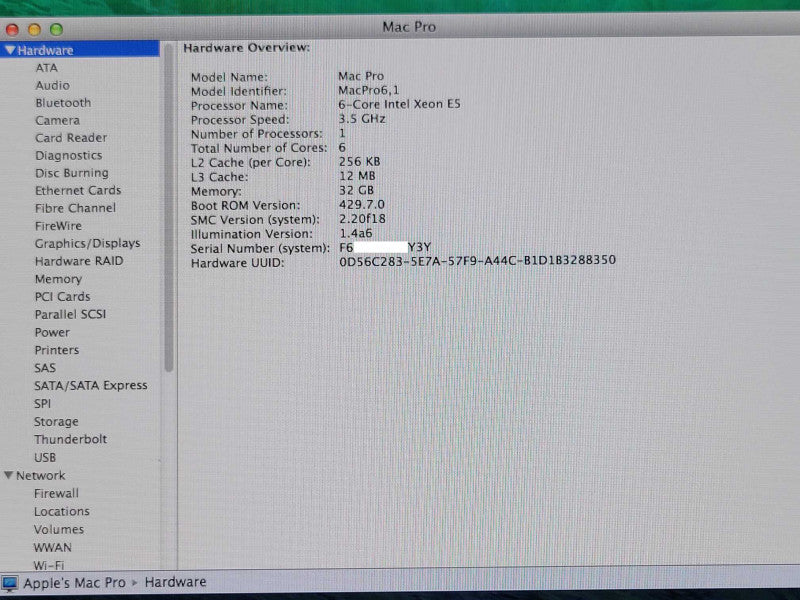Select the highlighted Hardware category row
The image size is (800, 600).
(80, 49)
